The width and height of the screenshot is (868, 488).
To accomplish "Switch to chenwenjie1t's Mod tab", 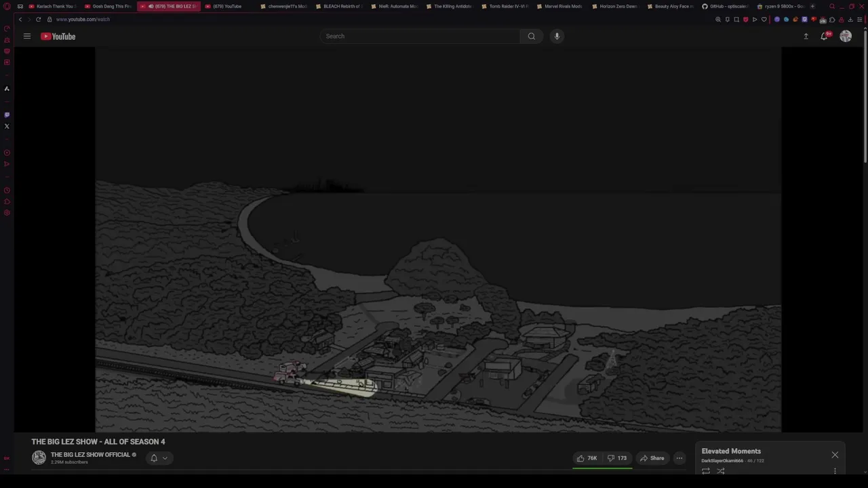I will click(x=283, y=6).
